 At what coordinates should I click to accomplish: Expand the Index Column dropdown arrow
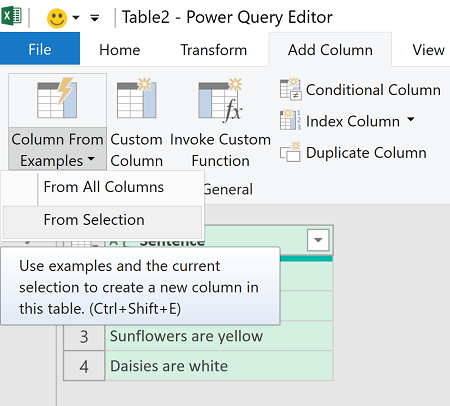pos(411,119)
